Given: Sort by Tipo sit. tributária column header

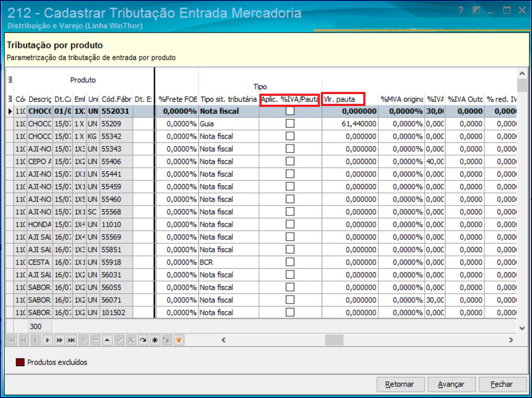Looking at the screenshot, I should pyautogui.click(x=228, y=99).
